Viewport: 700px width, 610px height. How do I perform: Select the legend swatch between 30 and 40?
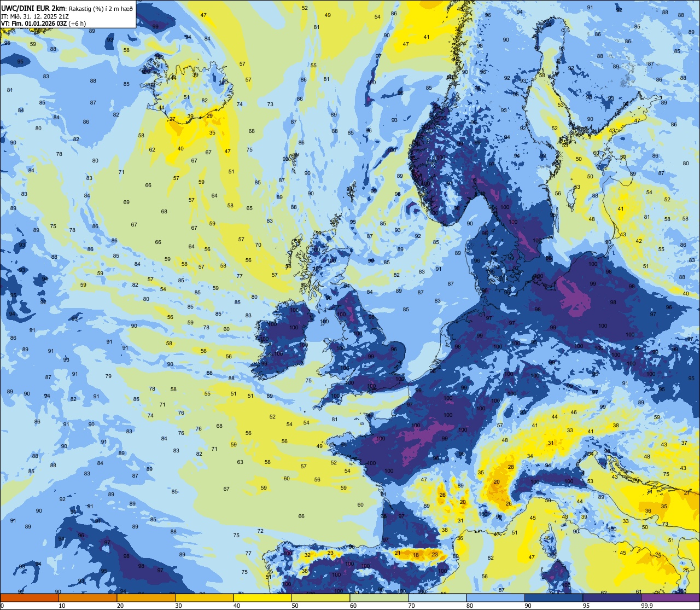[204, 597]
